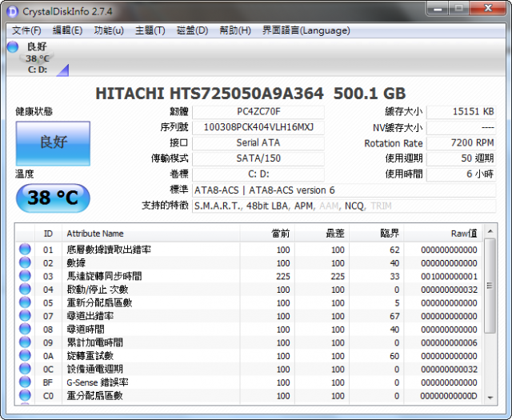
Task: Click the Attribute Name column header
Action: click(151, 234)
